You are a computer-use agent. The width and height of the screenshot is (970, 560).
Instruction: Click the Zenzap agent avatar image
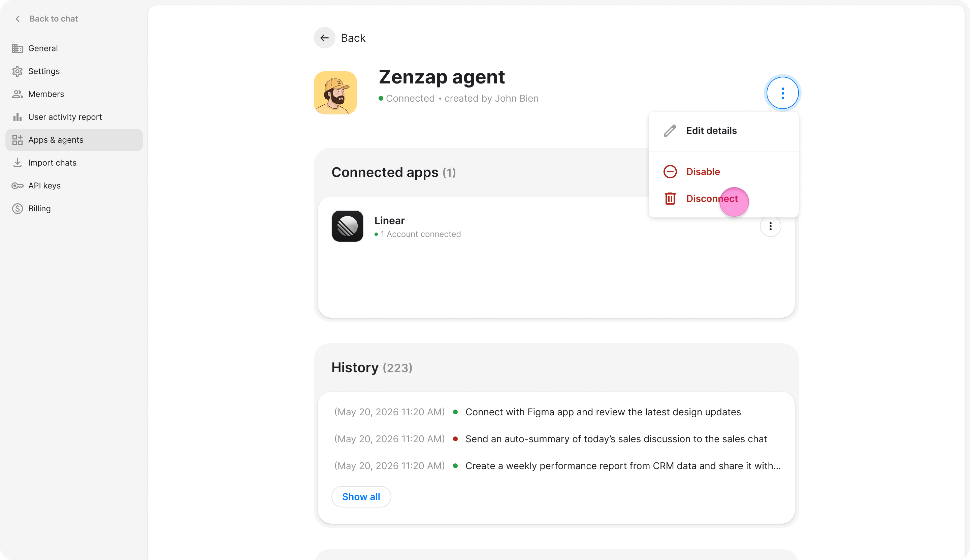[x=335, y=93]
